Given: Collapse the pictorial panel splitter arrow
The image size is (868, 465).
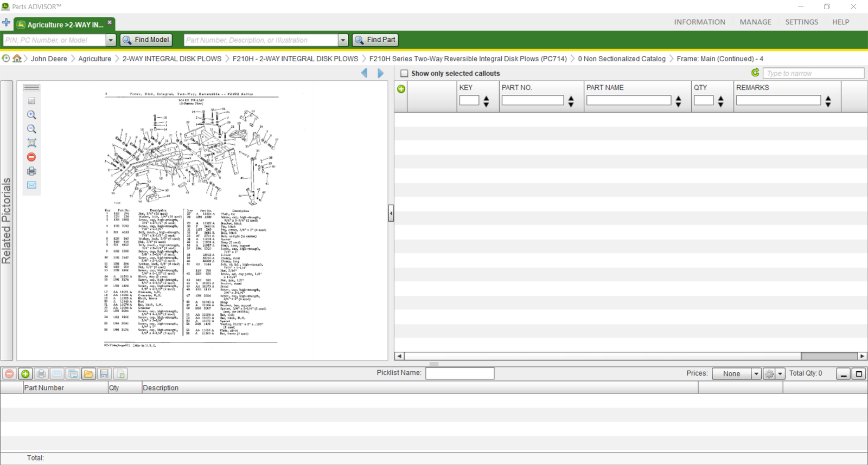Looking at the screenshot, I should (x=391, y=214).
